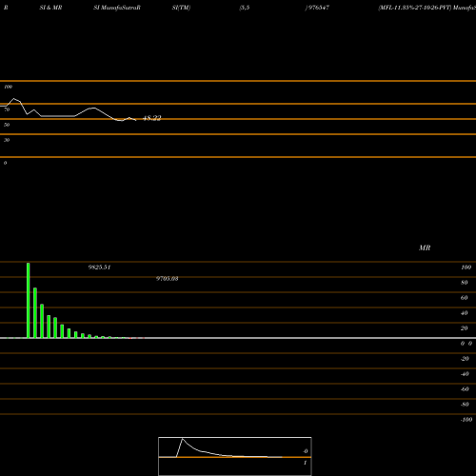Viewport: 476px width, 476px height.
Task: Click the "MFL-11.33%-27-10-26-PVT" title text
Action: (415, 8)
